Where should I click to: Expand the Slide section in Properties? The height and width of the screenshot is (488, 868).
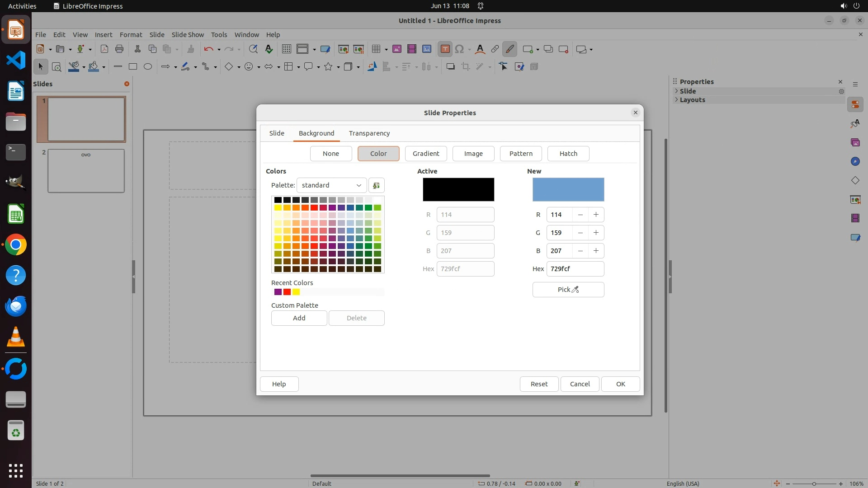point(687,91)
